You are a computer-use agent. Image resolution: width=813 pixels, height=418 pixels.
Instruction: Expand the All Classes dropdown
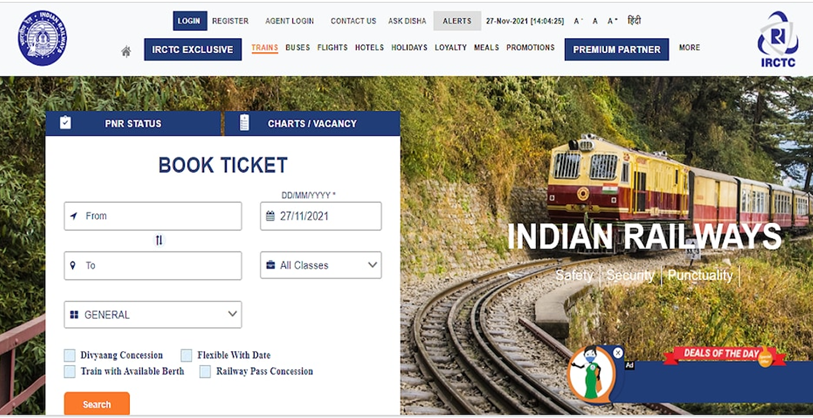click(321, 265)
